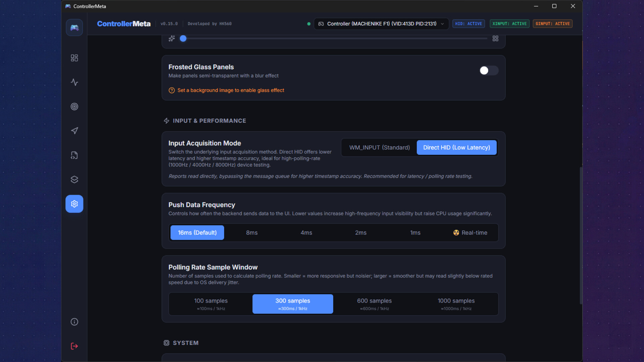Select 100 samples polling window
The width and height of the screenshot is (644, 362).
point(211,304)
